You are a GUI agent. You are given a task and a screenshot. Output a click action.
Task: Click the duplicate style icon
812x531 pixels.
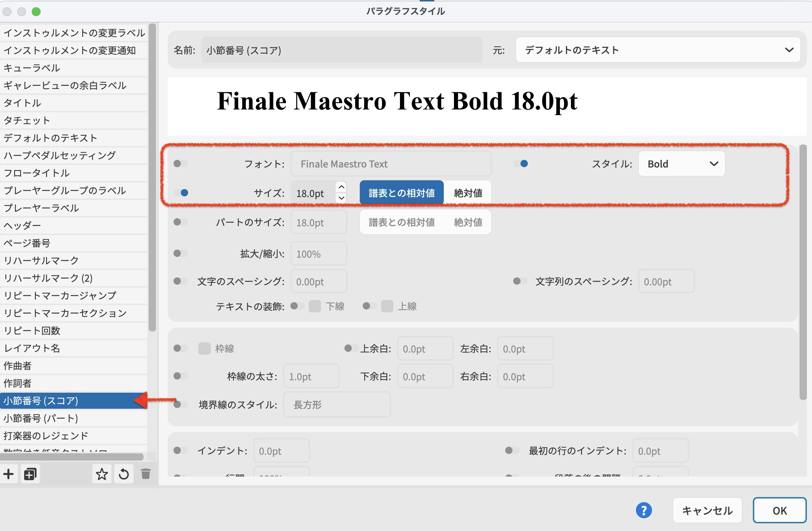pos(30,474)
